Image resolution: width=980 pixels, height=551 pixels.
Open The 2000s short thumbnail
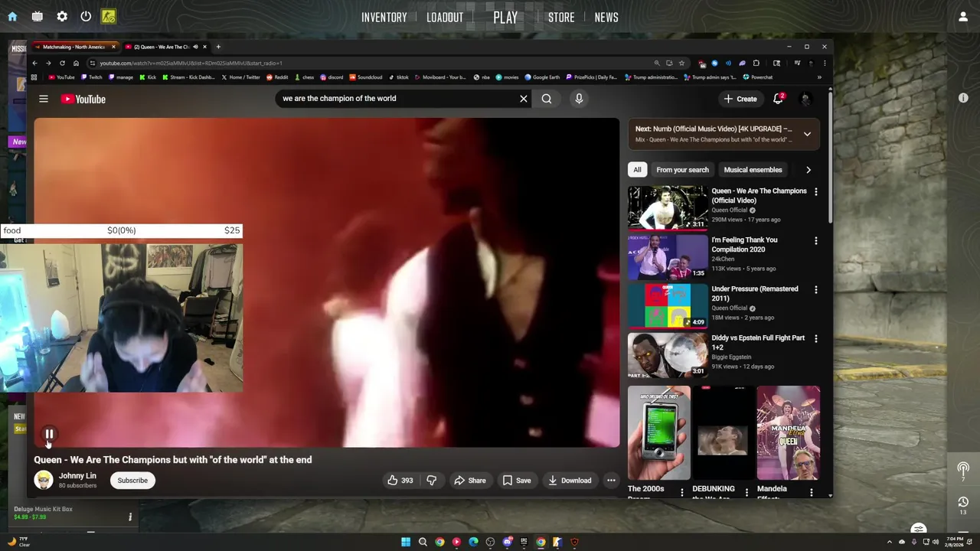[659, 432]
